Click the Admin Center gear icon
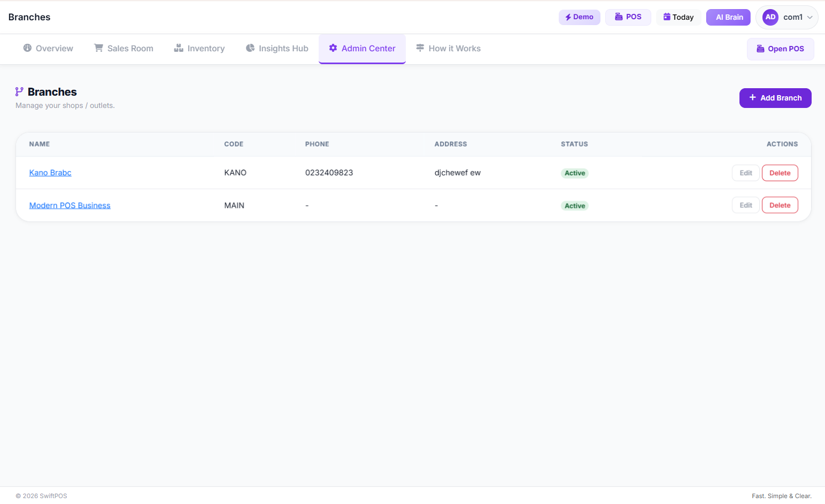Image resolution: width=825 pixels, height=504 pixels. (333, 48)
